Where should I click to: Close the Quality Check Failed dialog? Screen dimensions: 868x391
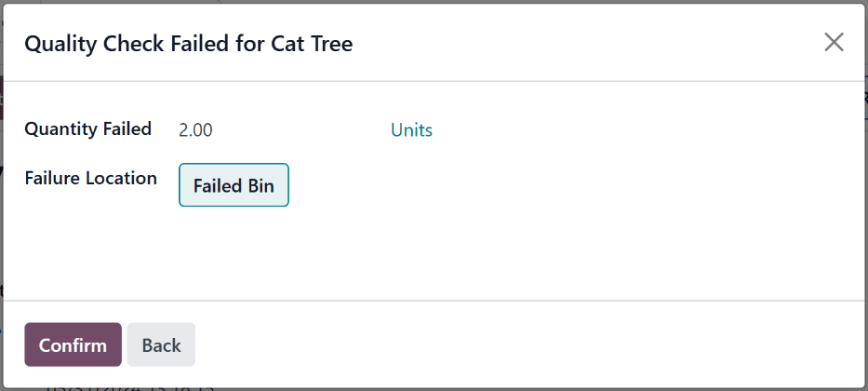(834, 42)
